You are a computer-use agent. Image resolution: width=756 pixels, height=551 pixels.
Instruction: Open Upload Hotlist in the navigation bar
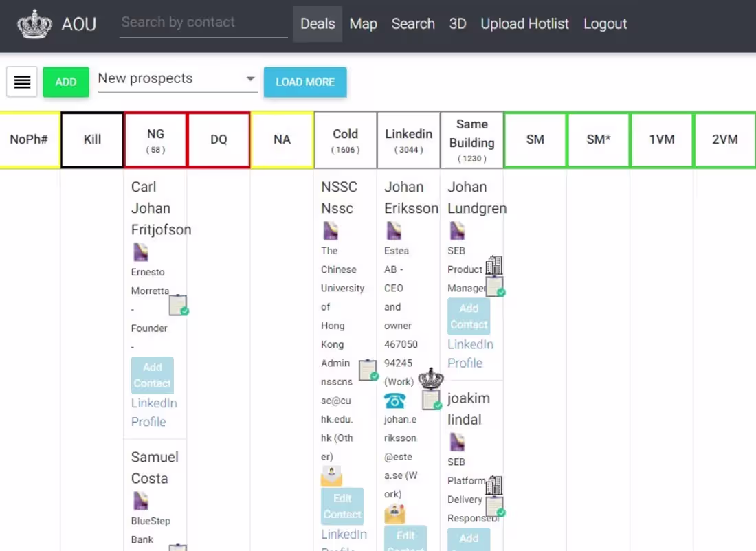click(x=524, y=24)
